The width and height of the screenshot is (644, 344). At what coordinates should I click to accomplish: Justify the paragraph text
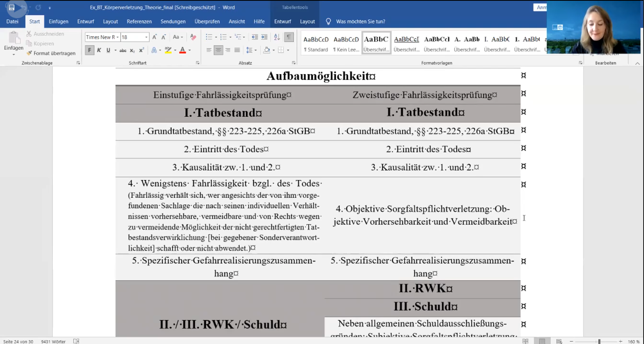[x=237, y=50]
